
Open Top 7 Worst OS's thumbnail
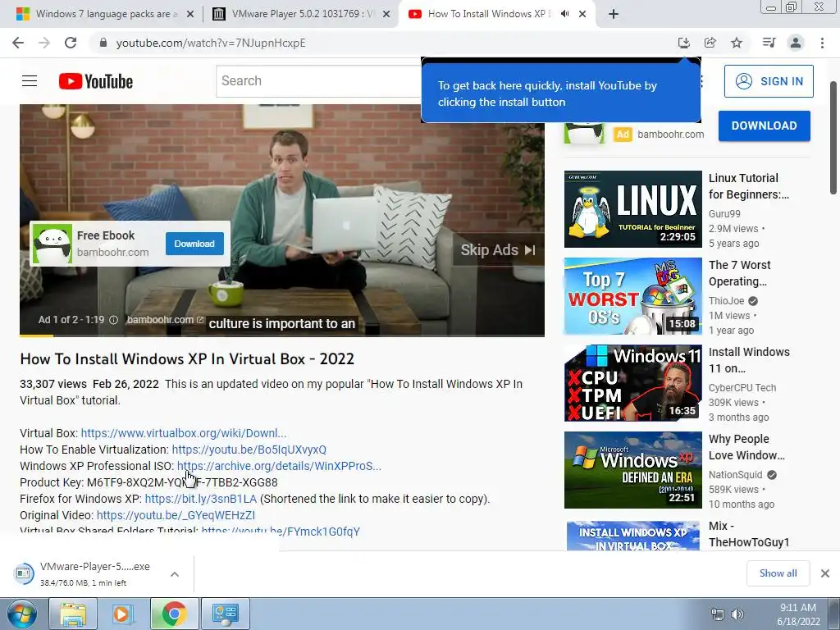coord(632,295)
